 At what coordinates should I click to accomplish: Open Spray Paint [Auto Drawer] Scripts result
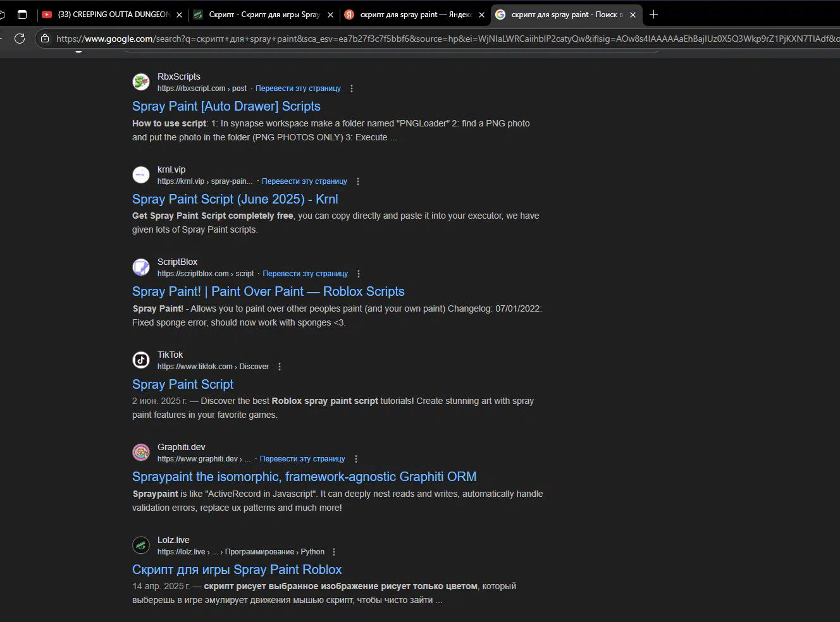pyautogui.click(x=226, y=106)
